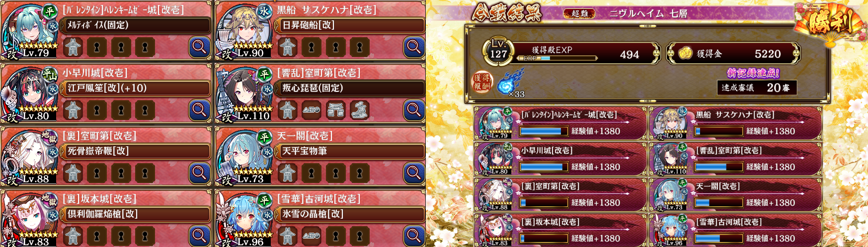Select 江戸風筝[改](+10) weapon field
This screenshot has width=868, height=247.
click(136, 88)
